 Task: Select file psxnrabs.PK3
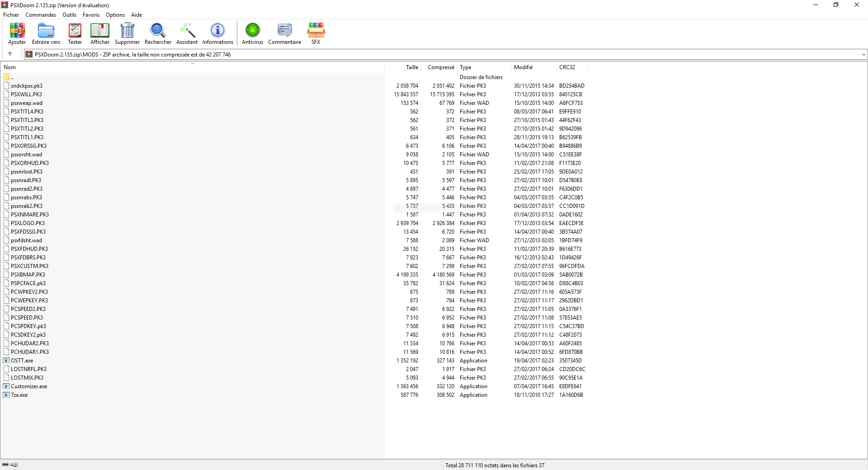[26, 197]
